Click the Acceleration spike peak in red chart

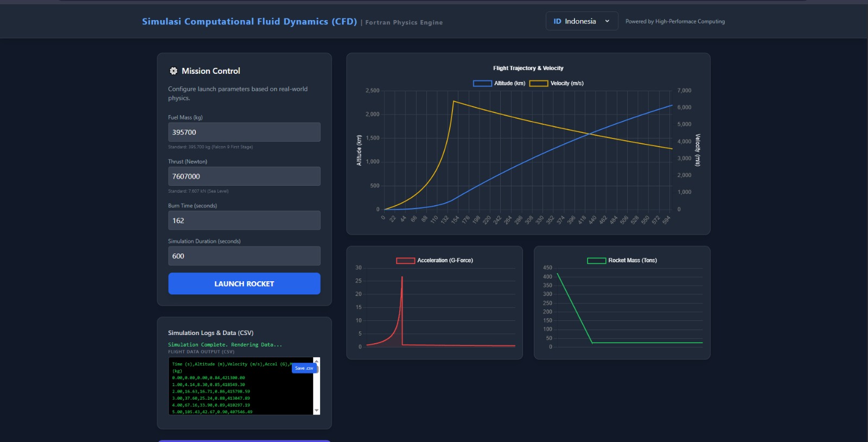pyautogui.click(x=402, y=277)
